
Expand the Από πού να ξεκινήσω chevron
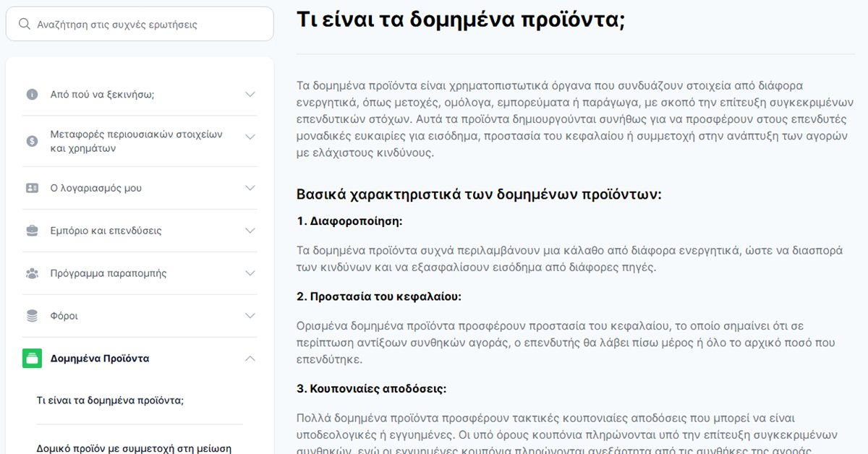coord(250,94)
